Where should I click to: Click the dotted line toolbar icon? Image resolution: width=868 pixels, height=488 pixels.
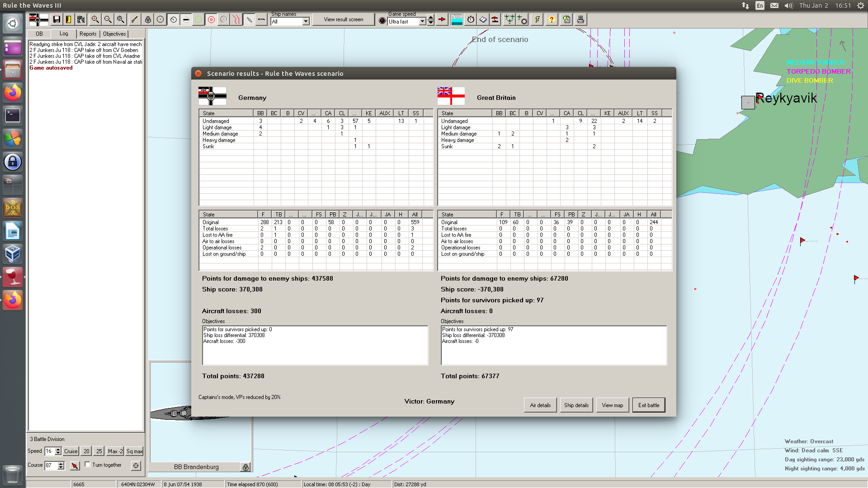tap(262, 19)
